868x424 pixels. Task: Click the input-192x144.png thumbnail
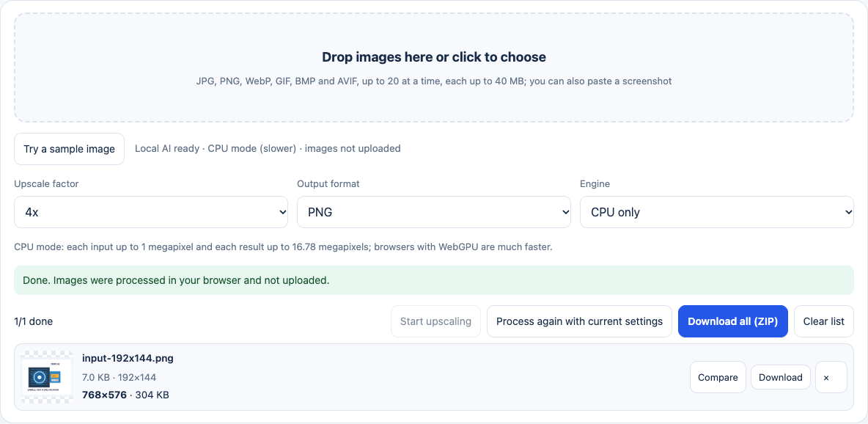click(x=47, y=377)
